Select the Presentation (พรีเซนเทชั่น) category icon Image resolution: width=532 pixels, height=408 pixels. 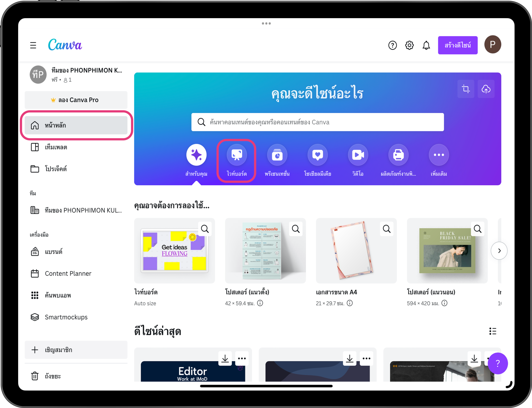point(277,155)
